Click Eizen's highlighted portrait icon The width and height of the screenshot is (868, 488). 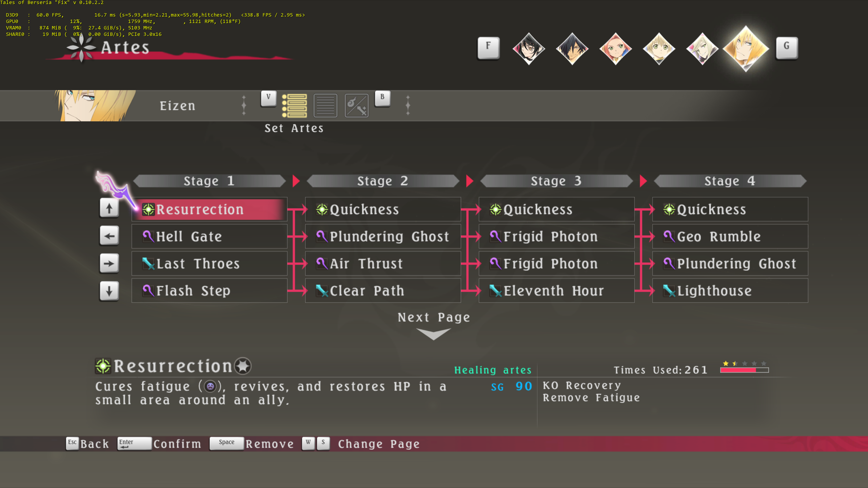tap(746, 48)
